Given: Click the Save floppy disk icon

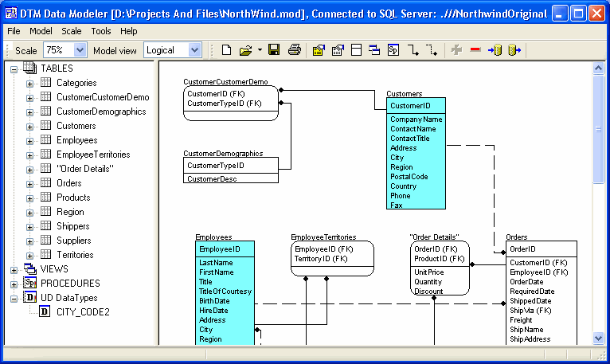Looking at the screenshot, I should coord(274,50).
